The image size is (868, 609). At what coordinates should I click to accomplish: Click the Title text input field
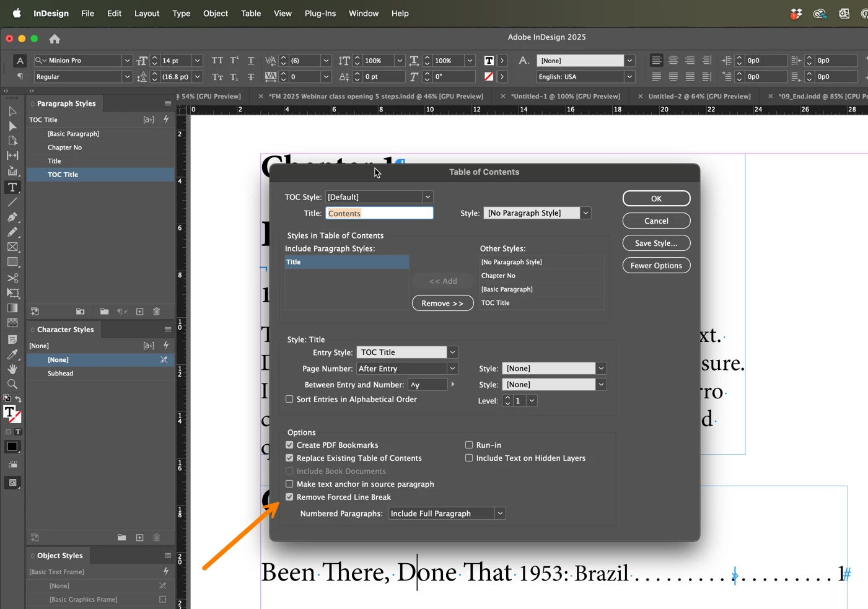point(379,213)
